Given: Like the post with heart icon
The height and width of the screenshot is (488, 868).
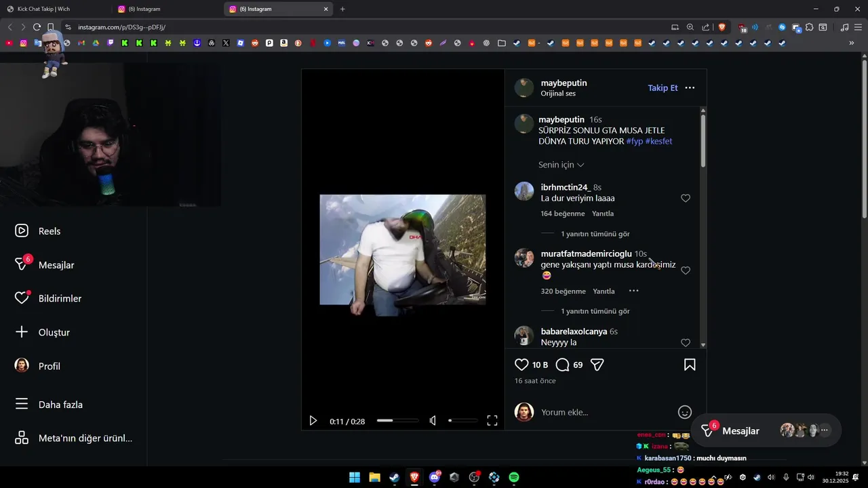Looking at the screenshot, I should (521, 365).
